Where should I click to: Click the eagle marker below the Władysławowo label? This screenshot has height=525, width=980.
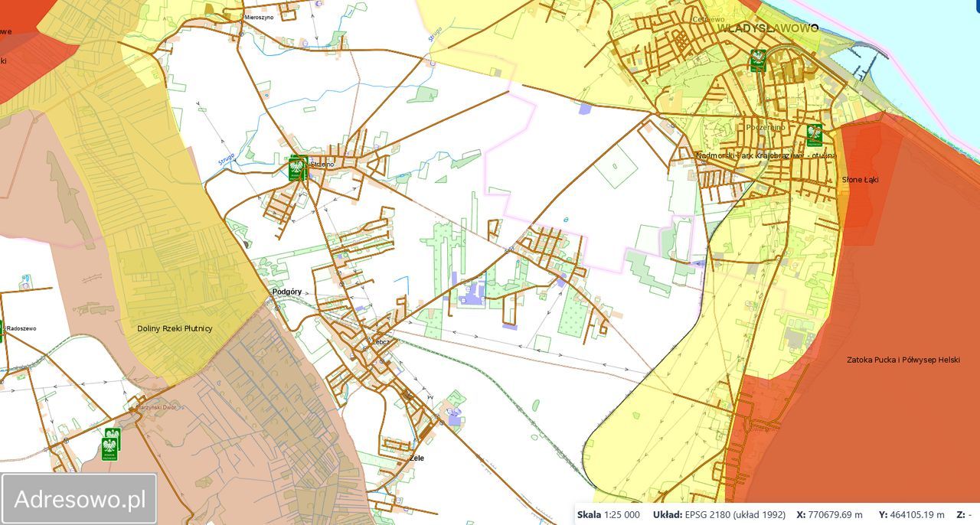758,60
